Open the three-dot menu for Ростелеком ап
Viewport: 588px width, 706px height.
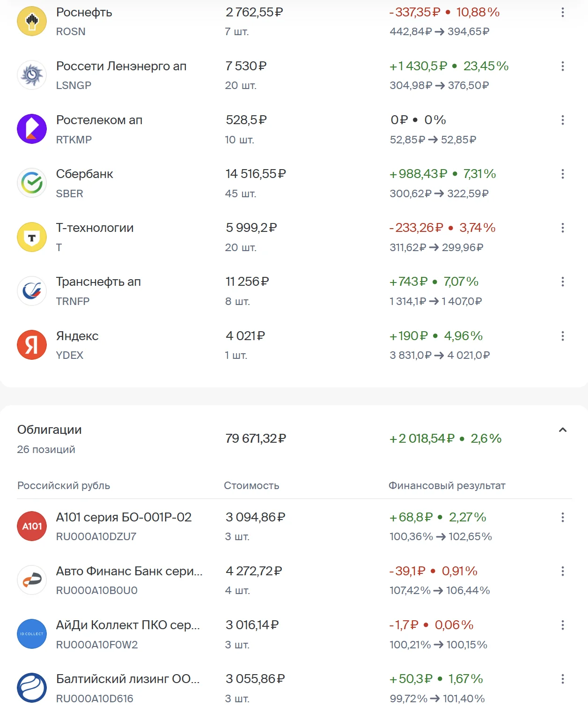(x=563, y=120)
